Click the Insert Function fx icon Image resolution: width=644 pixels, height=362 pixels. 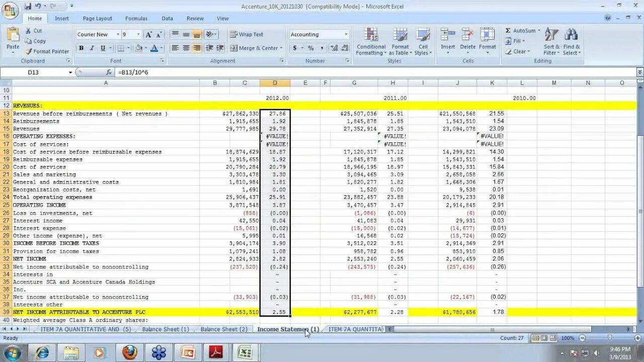click(x=109, y=72)
